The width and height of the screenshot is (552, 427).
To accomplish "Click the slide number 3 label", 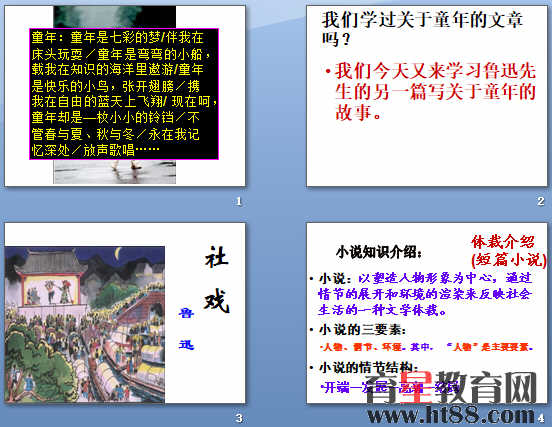I will [239, 418].
